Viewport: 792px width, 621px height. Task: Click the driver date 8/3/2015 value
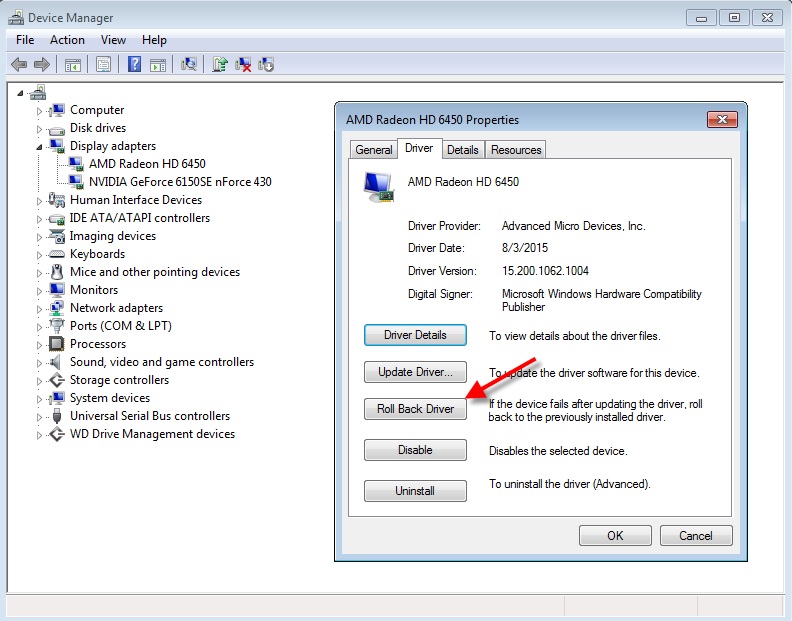[525, 248]
